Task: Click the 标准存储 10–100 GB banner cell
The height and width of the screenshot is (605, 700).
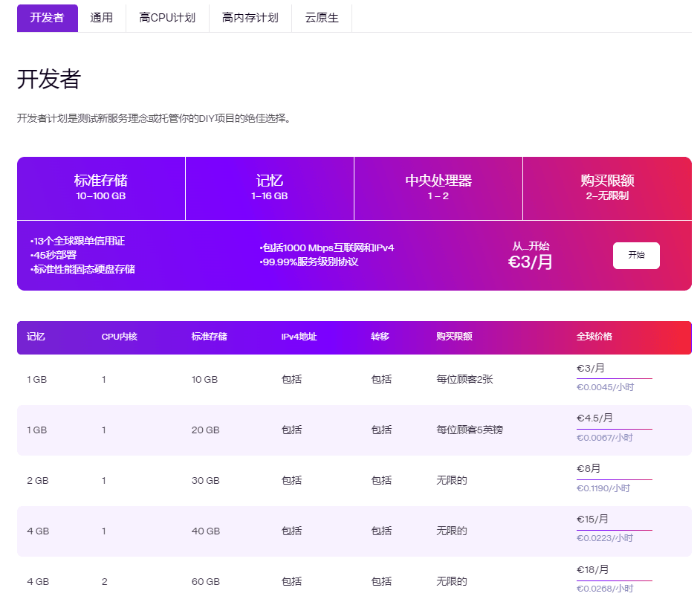Action: pos(101,187)
